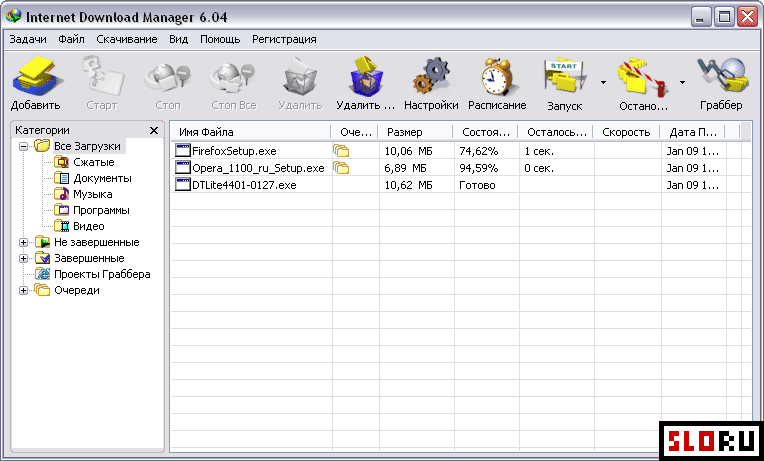Click the Старт toolbar icon

tap(102, 77)
